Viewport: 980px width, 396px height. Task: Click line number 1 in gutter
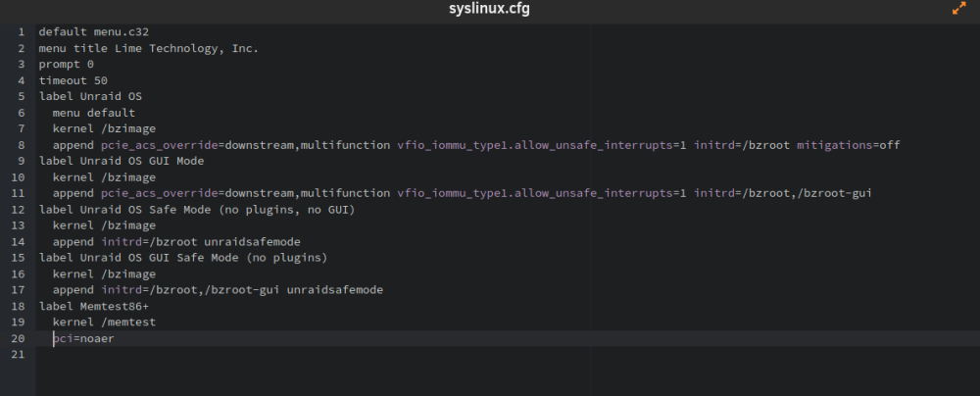click(22, 32)
